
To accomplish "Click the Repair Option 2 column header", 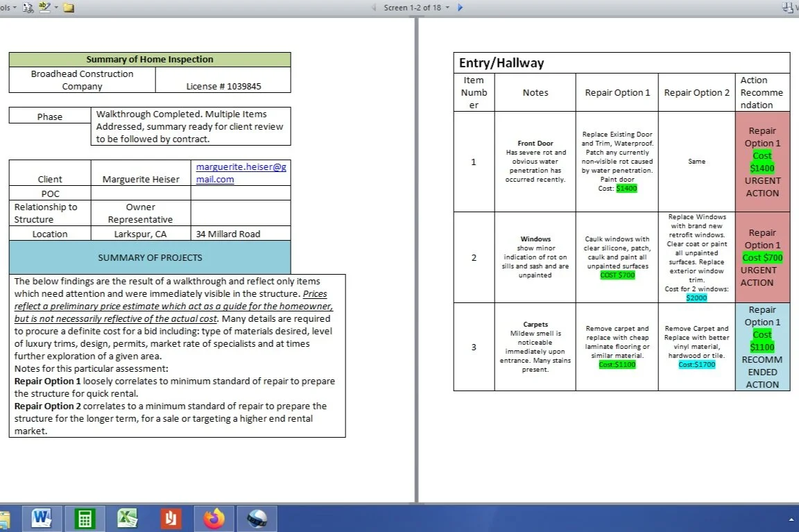I will pyautogui.click(x=696, y=92).
